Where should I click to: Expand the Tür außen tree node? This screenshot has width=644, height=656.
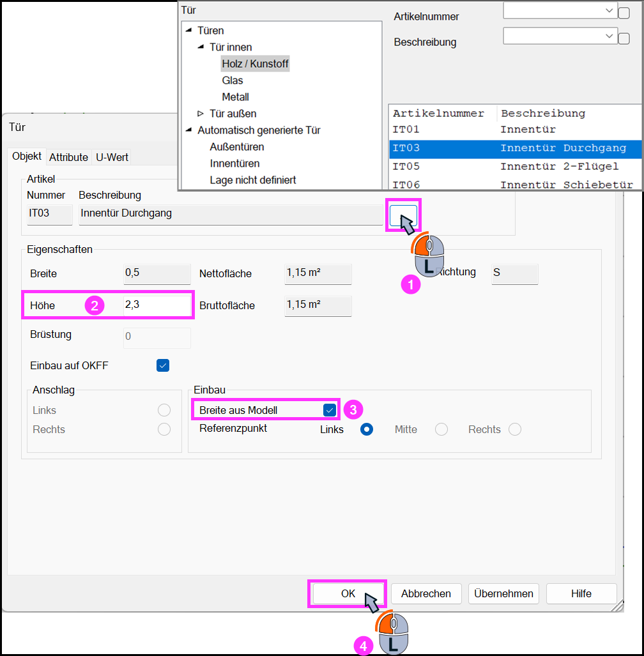(x=201, y=113)
